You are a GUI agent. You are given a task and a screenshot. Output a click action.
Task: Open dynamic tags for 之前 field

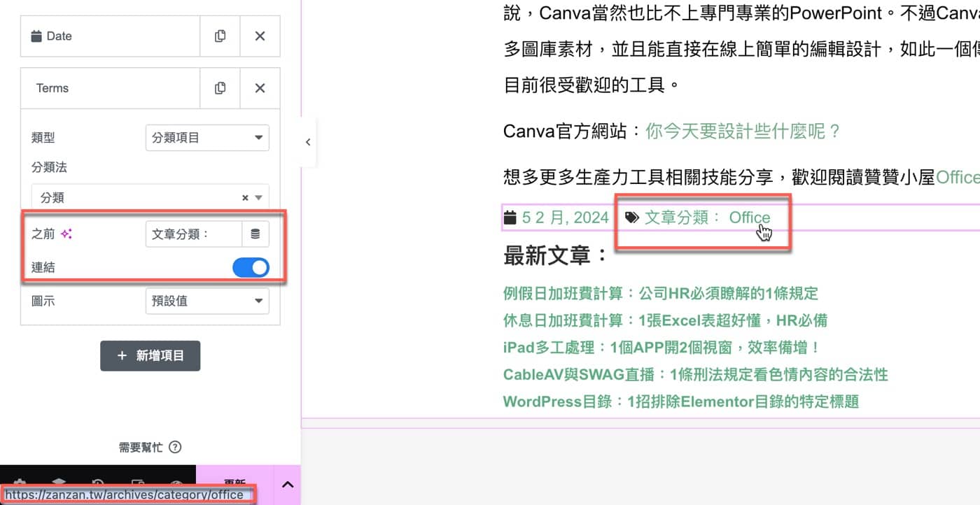(x=255, y=234)
